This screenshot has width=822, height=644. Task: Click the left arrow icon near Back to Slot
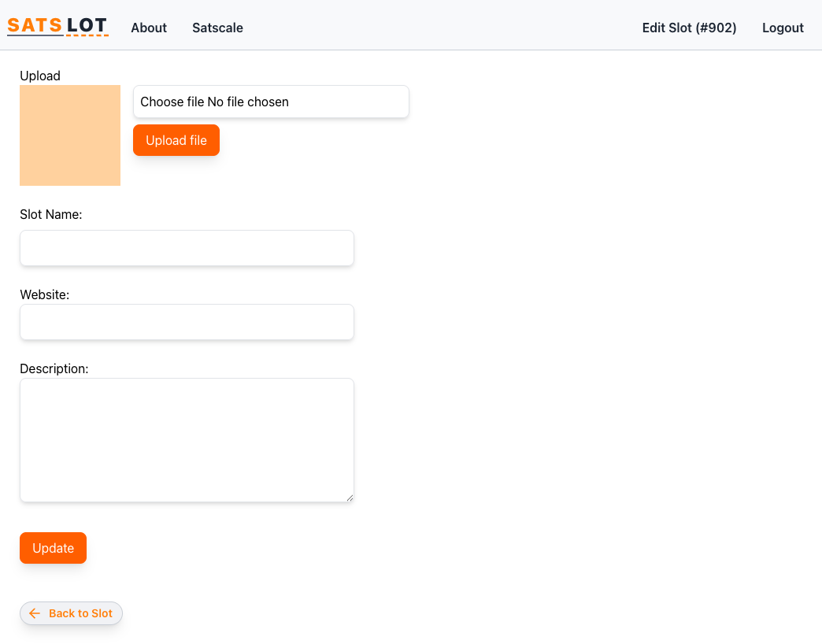tap(34, 613)
